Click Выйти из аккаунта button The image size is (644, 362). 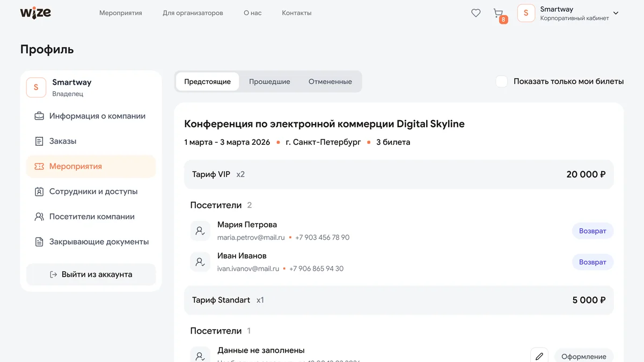tap(91, 274)
